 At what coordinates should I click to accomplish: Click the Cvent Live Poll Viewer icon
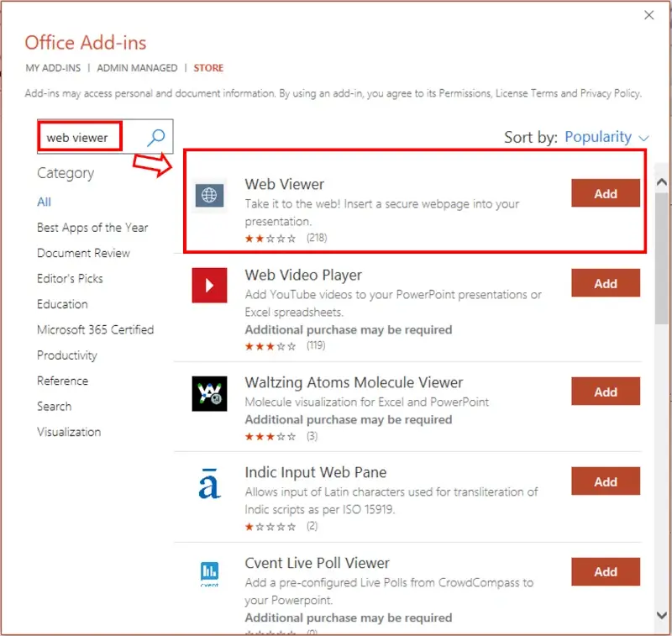pyautogui.click(x=209, y=573)
